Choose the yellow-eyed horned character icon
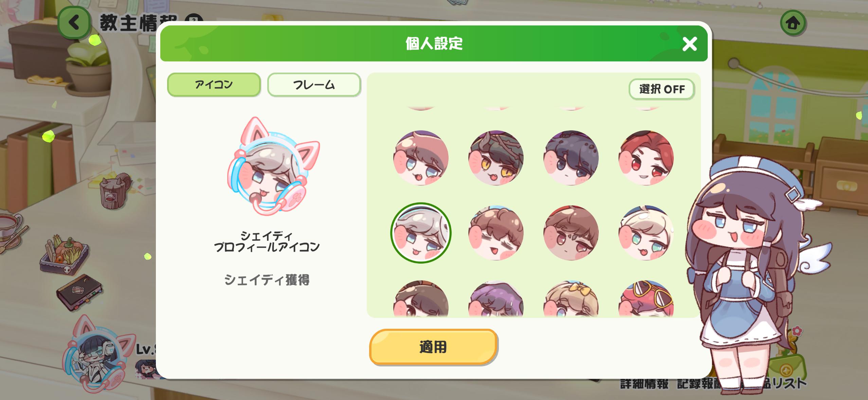 click(496, 158)
